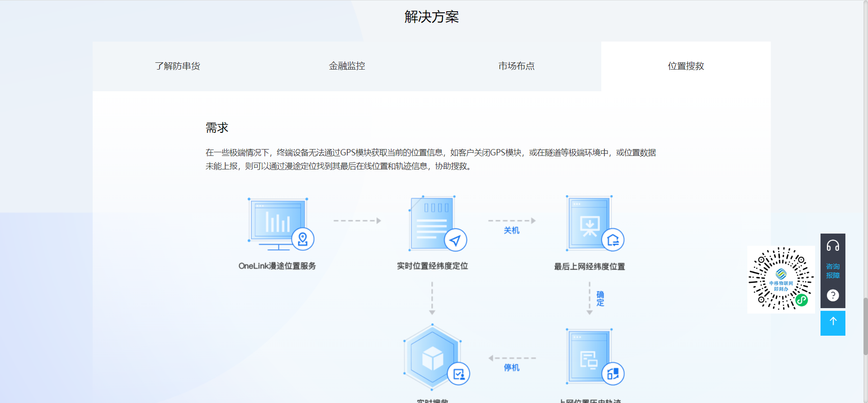The image size is (868, 403).
Task: Click the 上网位置历史轨迹 window icon
Action: coord(594,357)
